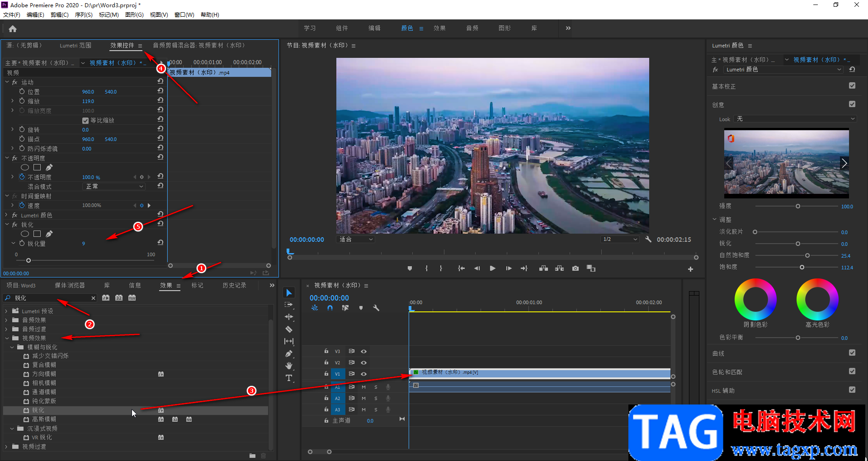The width and height of the screenshot is (868, 461).
Task: Open the Look dropdown in Lumetri Color
Action: coord(795,119)
